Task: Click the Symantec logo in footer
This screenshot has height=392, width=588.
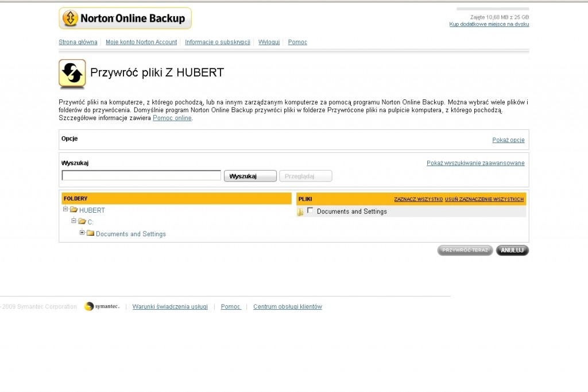Action: coord(102,306)
